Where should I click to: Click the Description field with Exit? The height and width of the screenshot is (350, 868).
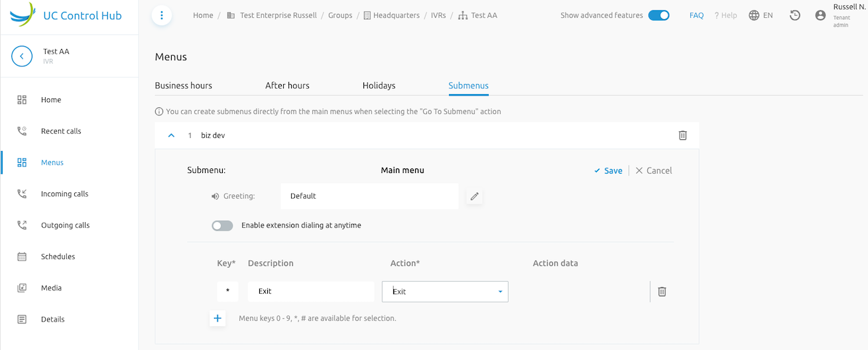311,292
